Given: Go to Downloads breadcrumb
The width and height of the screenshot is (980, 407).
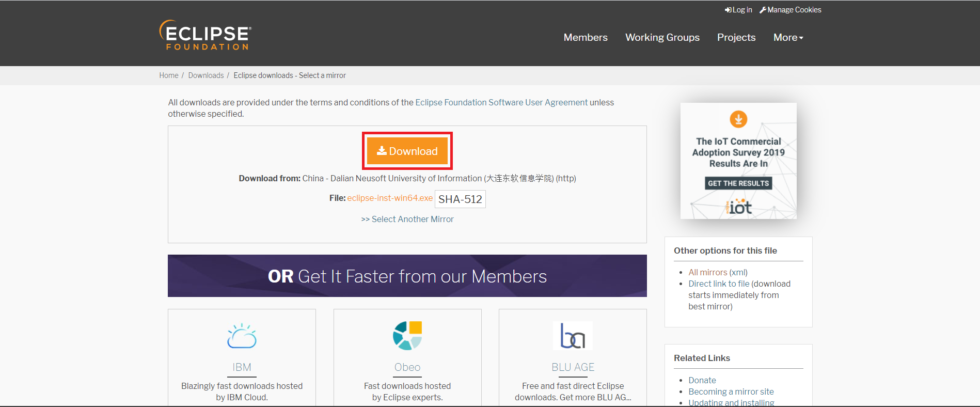Looking at the screenshot, I should 206,75.
